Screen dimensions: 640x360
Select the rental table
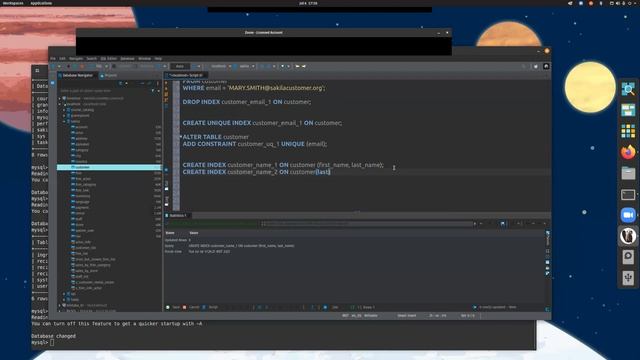[80, 213]
